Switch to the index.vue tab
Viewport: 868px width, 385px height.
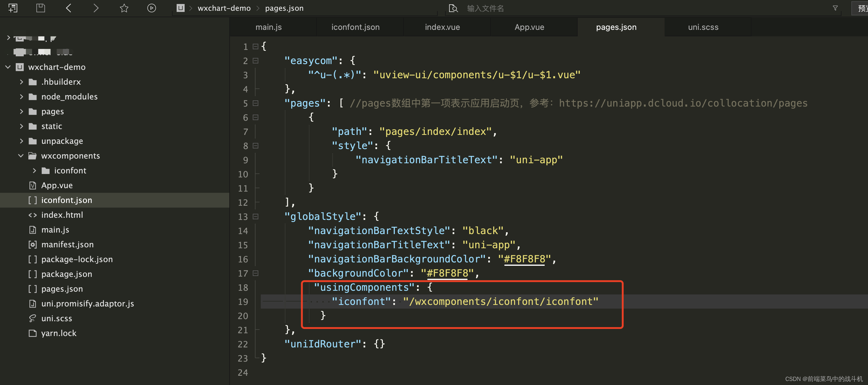(442, 26)
